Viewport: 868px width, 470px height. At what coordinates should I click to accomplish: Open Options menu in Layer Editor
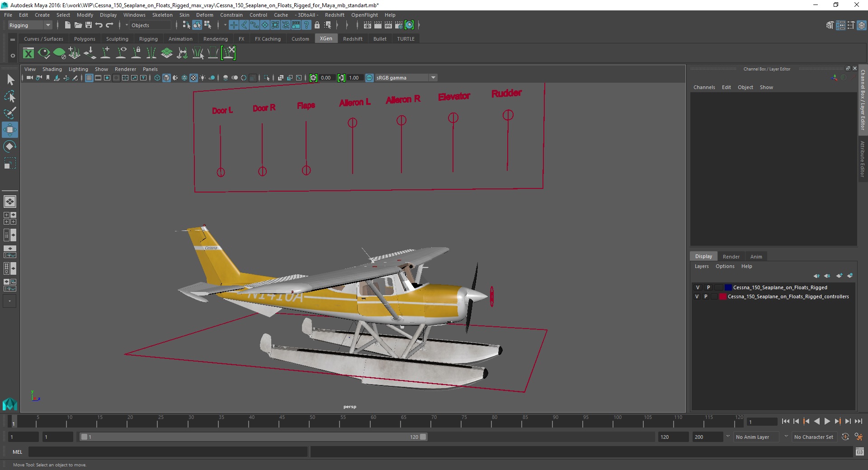[x=725, y=266]
